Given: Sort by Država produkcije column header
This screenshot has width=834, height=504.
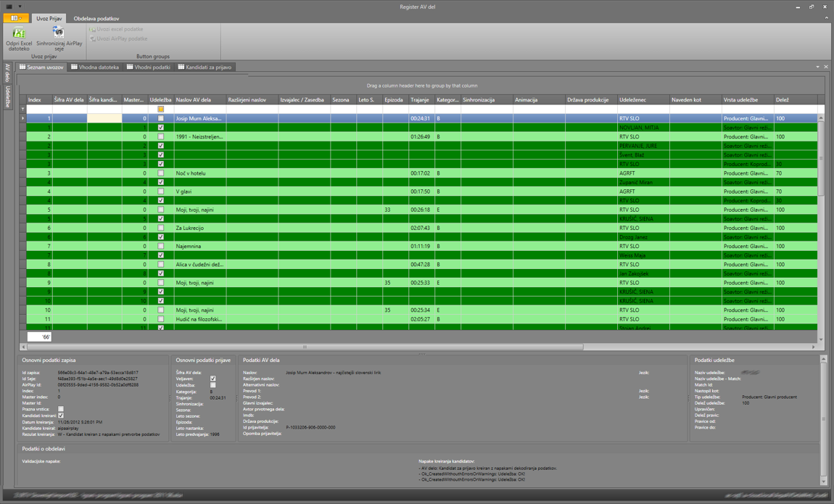Looking at the screenshot, I should tap(591, 99).
